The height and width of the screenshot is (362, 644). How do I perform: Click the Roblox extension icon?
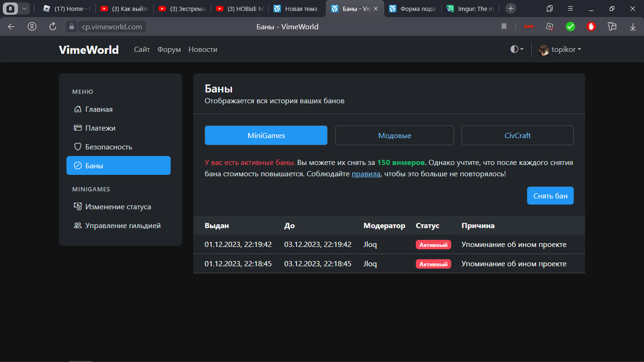(x=549, y=27)
